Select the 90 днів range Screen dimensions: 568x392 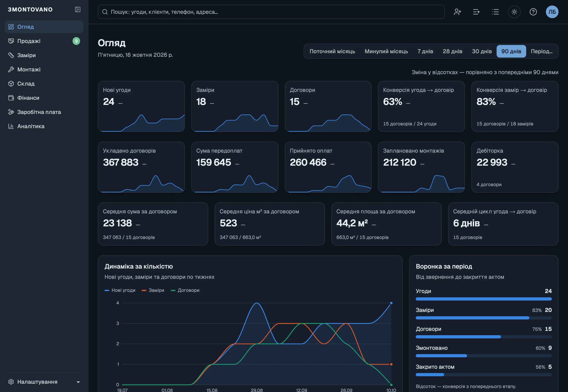pyautogui.click(x=511, y=51)
